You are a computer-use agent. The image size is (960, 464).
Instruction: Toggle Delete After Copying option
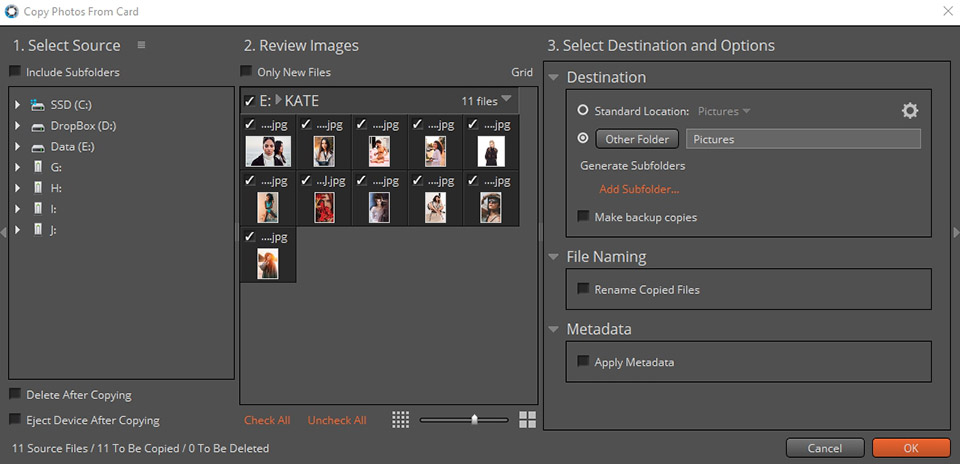15,395
